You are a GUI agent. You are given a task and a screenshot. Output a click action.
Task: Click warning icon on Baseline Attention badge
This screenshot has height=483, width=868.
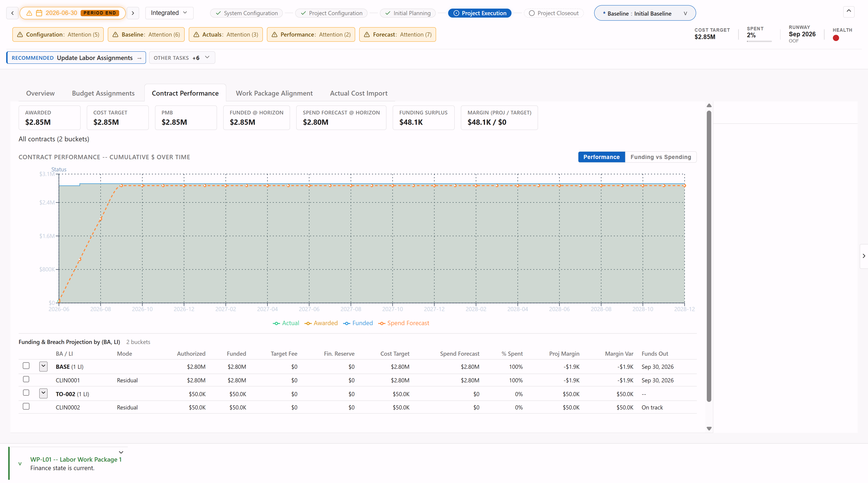115,34
